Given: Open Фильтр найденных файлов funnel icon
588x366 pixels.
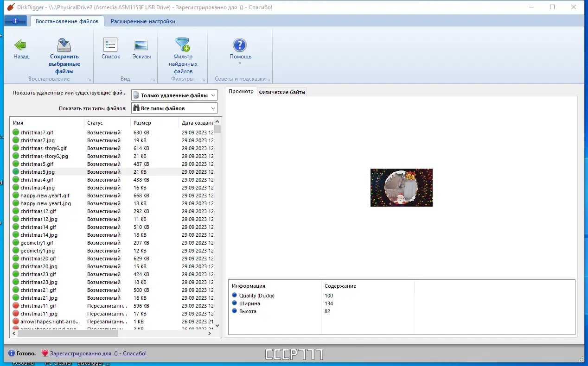Looking at the screenshot, I should click(183, 44).
